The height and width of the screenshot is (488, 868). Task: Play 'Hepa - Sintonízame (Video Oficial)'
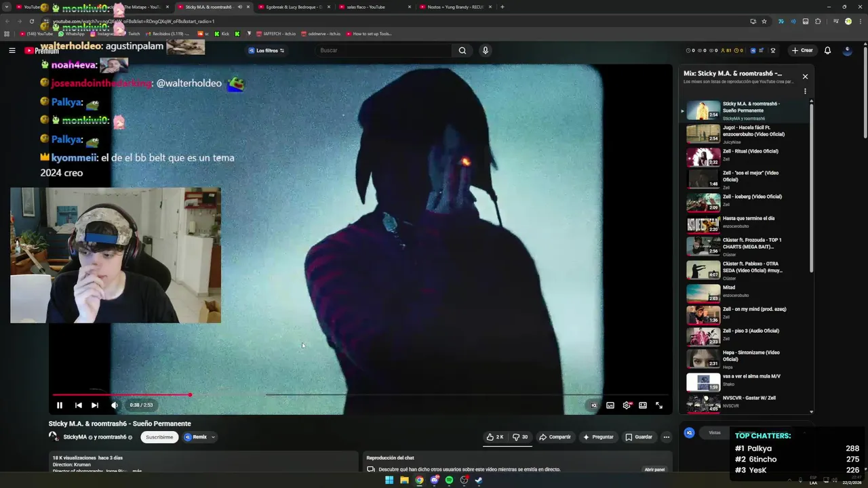(746, 359)
